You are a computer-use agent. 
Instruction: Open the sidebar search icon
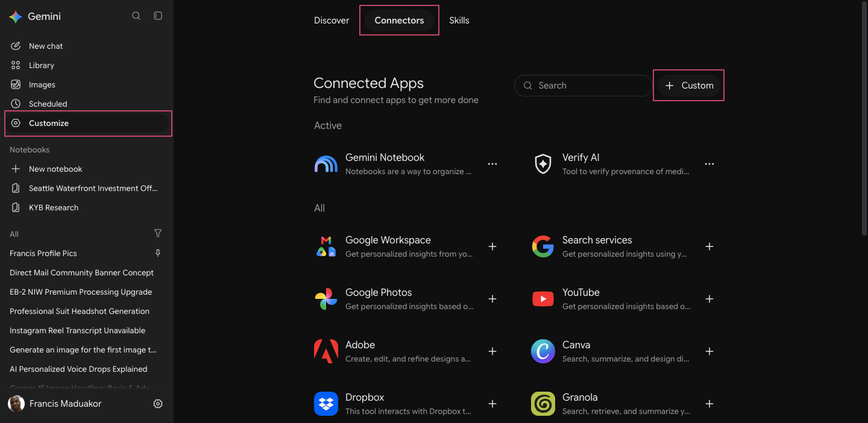(x=136, y=16)
